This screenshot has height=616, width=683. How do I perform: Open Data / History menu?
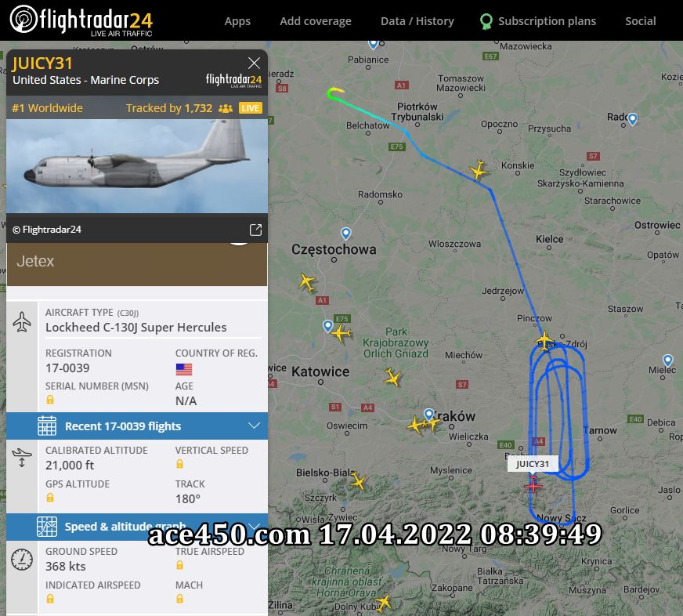coord(417,21)
